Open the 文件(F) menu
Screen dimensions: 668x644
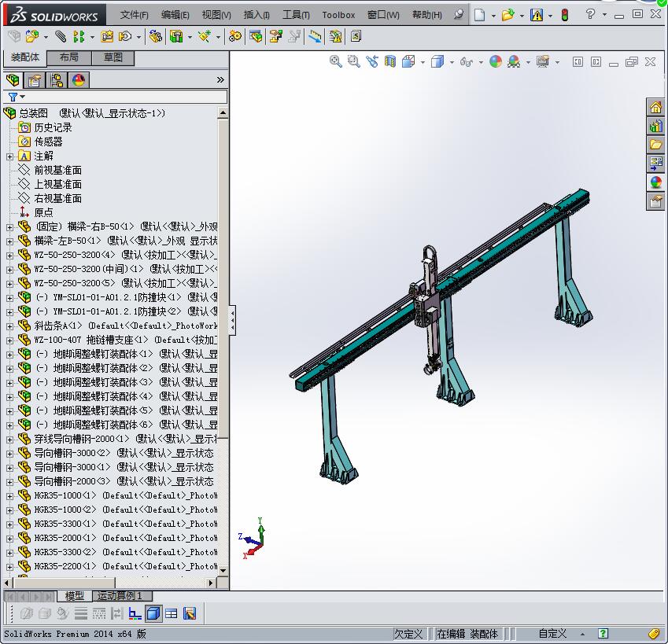(135, 15)
